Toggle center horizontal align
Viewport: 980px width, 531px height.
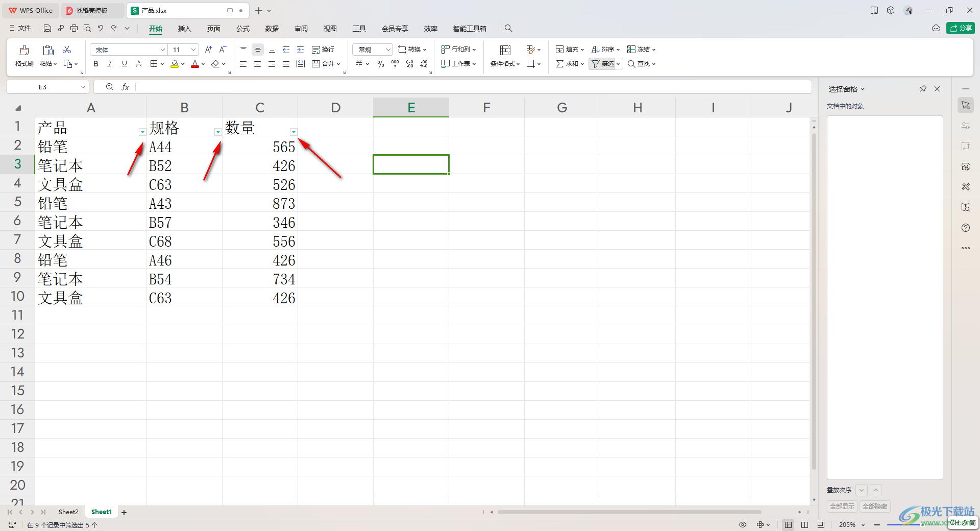click(x=258, y=64)
